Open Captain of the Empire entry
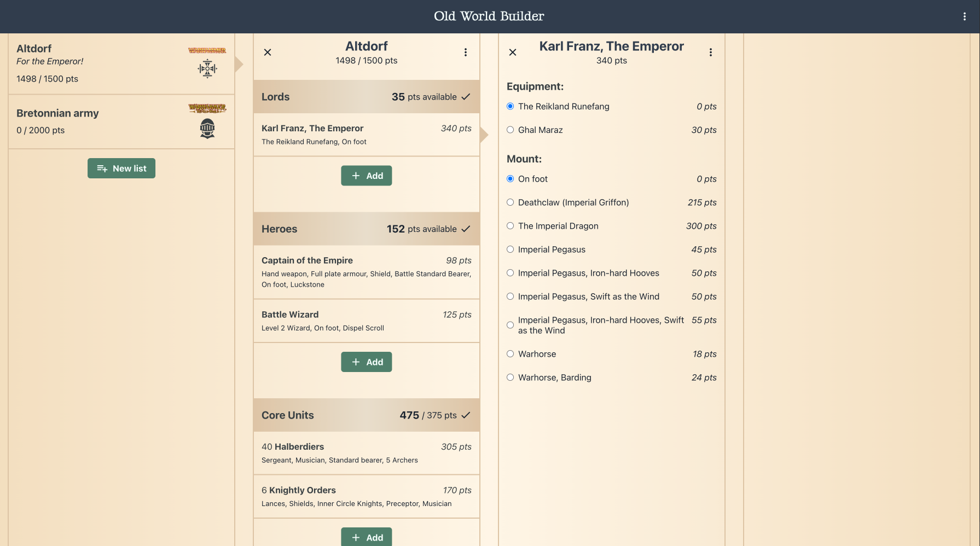980x546 pixels. tap(367, 272)
